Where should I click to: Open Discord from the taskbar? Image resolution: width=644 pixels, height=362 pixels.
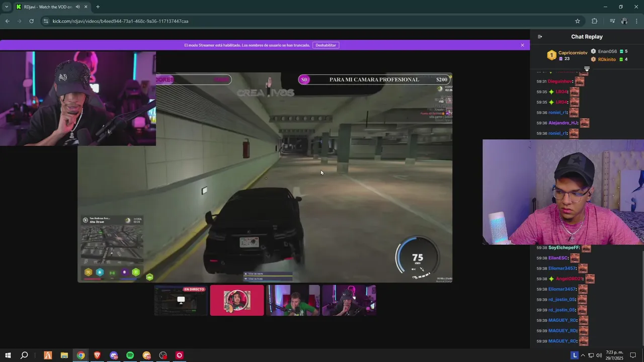click(x=114, y=355)
